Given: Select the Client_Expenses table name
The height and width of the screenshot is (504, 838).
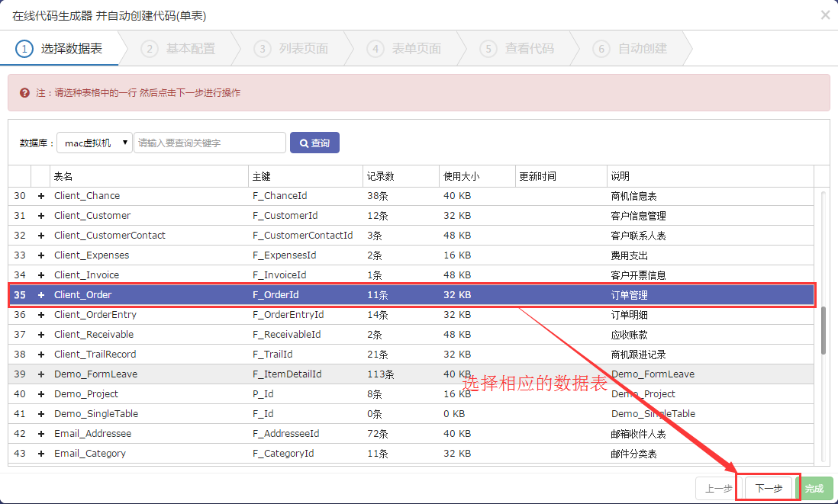Looking at the screenshot, I should 92,255.
